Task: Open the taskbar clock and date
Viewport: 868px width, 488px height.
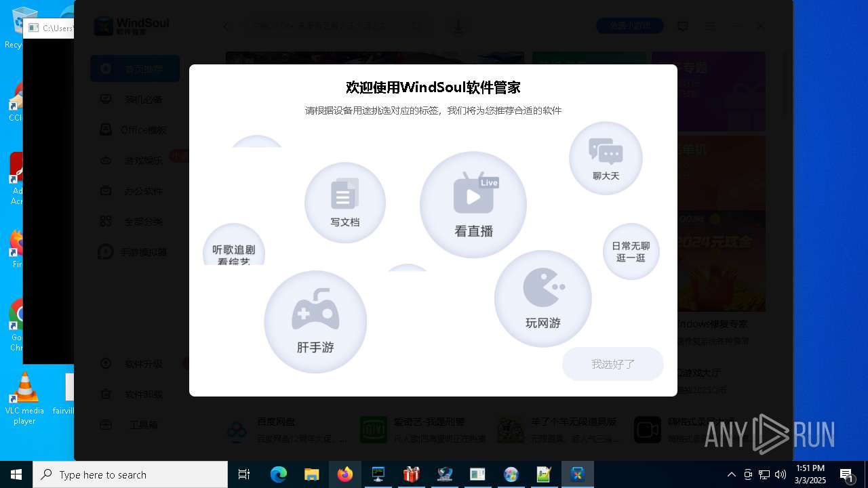Action: [810, 474]
